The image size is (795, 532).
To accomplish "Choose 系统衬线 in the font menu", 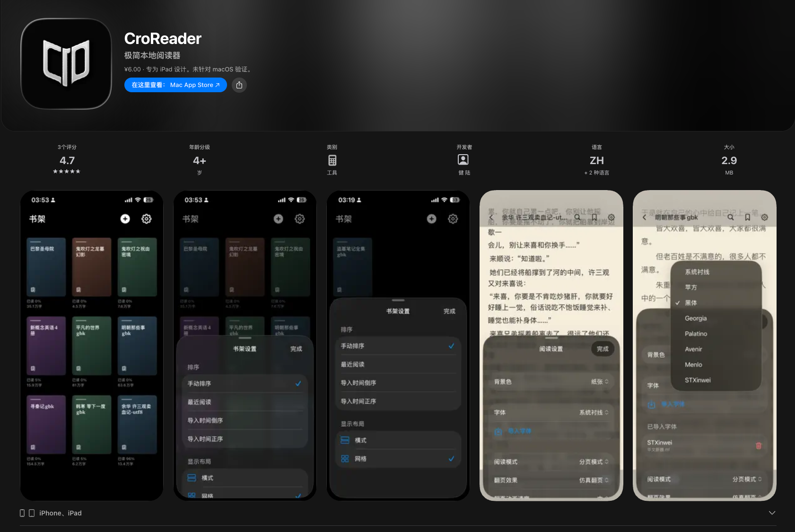I will click(716, 272).
